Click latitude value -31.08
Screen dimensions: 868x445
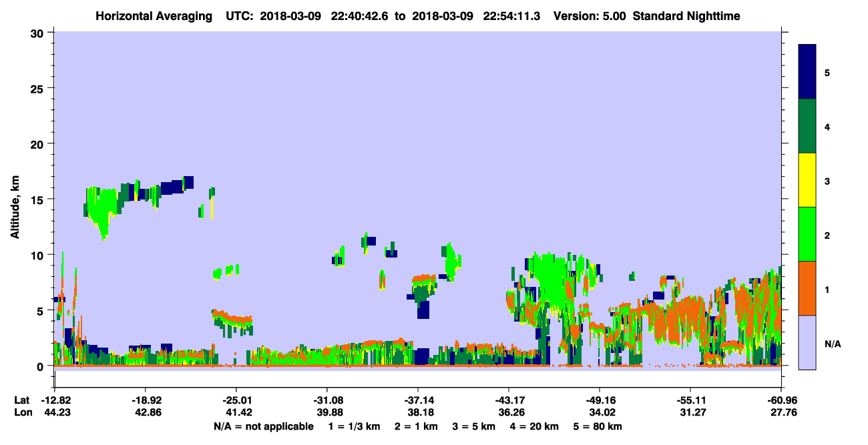327,400
